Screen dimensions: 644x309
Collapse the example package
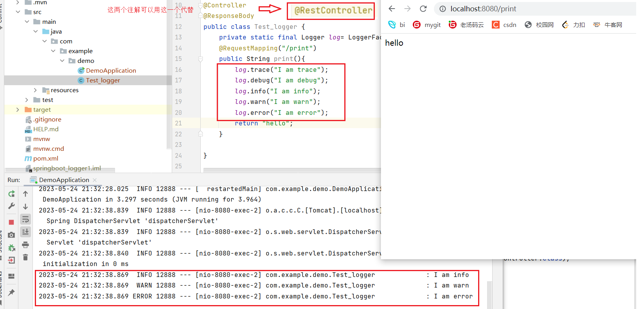pos(53,51)
